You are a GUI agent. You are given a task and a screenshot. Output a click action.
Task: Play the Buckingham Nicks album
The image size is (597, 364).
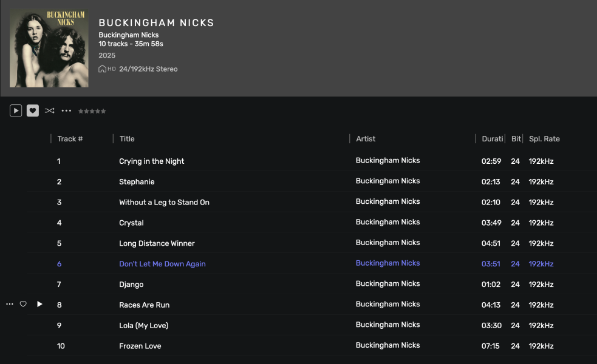[16, 110]
